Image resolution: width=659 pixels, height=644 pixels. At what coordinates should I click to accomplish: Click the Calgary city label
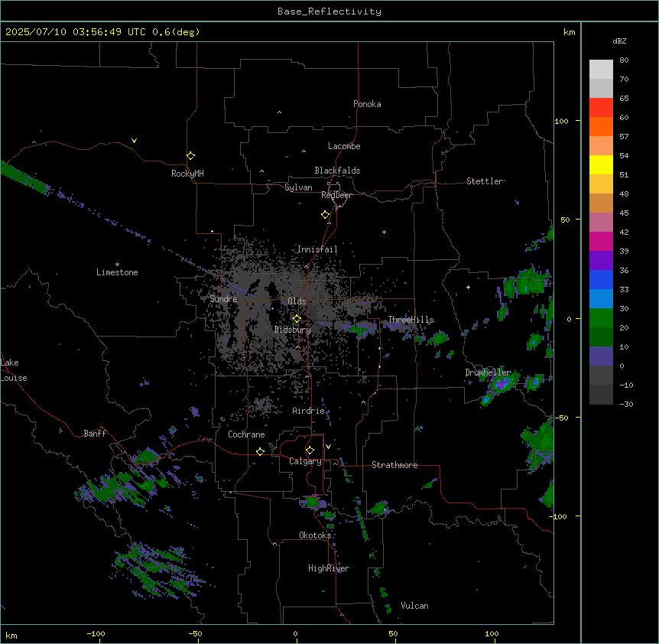[305, 461]
